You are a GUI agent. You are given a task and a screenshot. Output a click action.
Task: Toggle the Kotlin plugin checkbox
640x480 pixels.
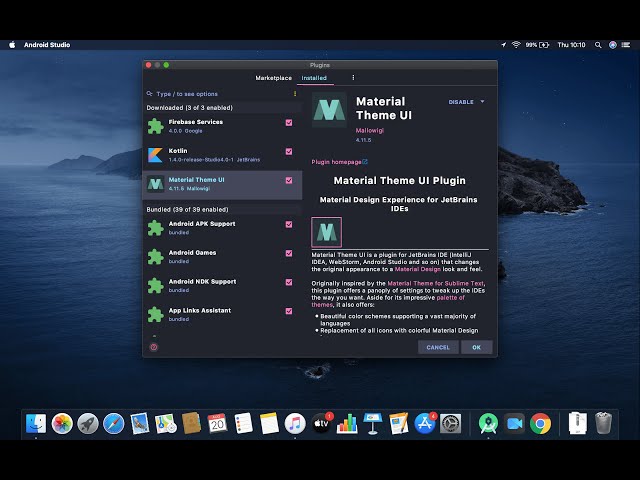click(289, 151)
